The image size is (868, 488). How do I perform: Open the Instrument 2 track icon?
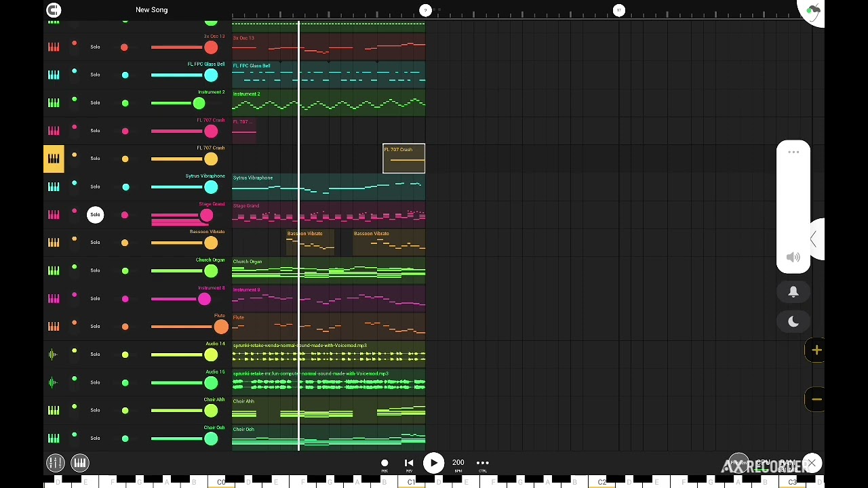[54, 103]
